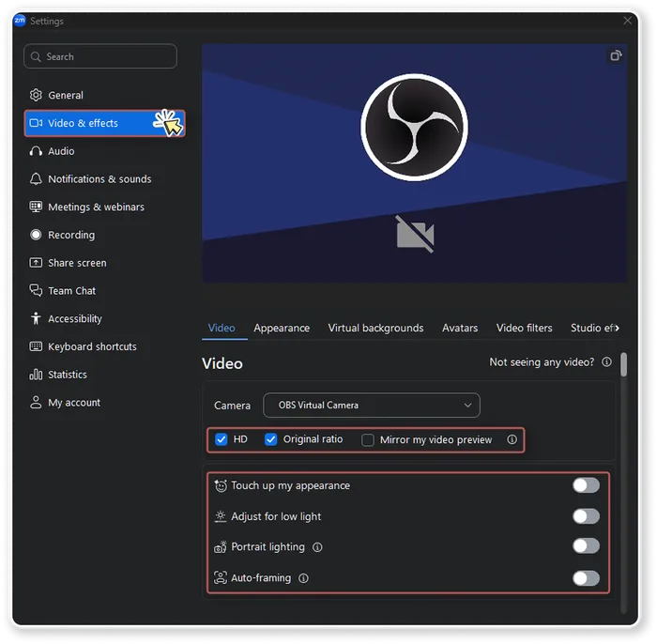Click the Studio effects tab
Viewport: 657px width, 644px height.
590,328
